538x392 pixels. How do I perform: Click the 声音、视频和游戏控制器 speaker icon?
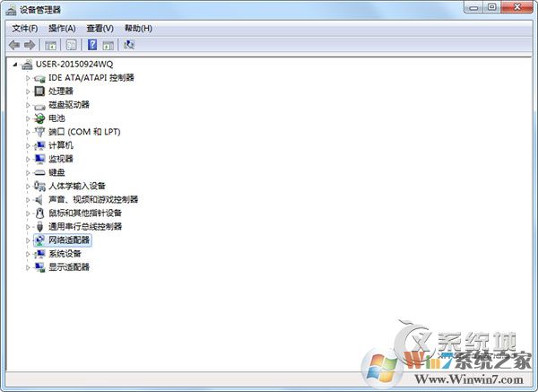[39, 199]
